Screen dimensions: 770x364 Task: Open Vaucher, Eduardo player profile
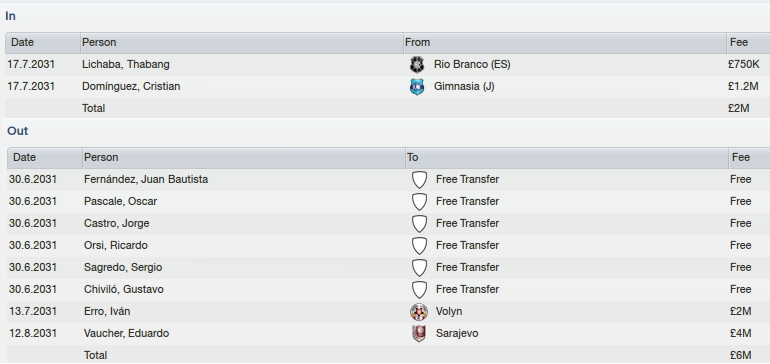tap(126, 334)
